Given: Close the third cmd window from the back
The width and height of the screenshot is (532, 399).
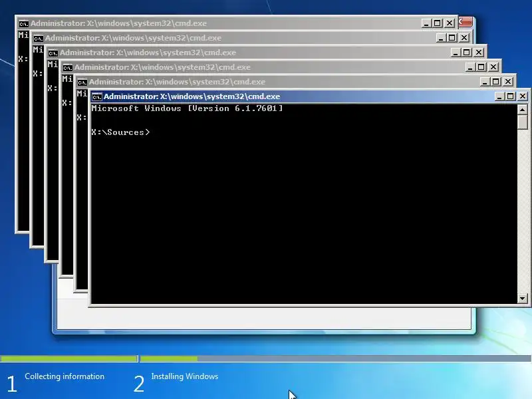Looking at the screenshot, I should click(x=478, y=53).
